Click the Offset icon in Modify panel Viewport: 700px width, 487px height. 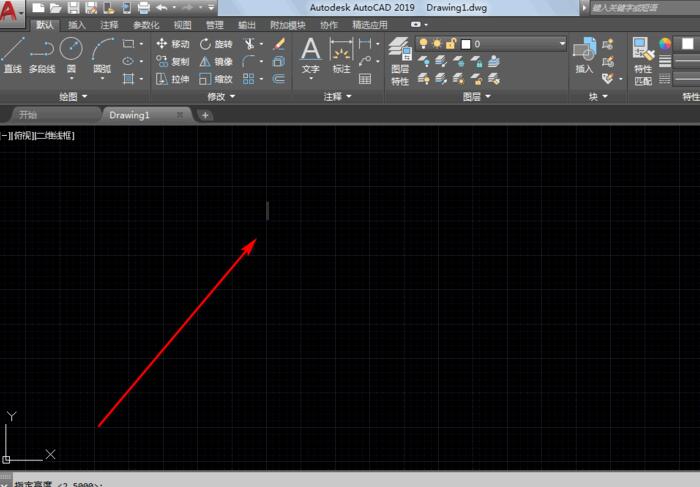tap(279, 79)
